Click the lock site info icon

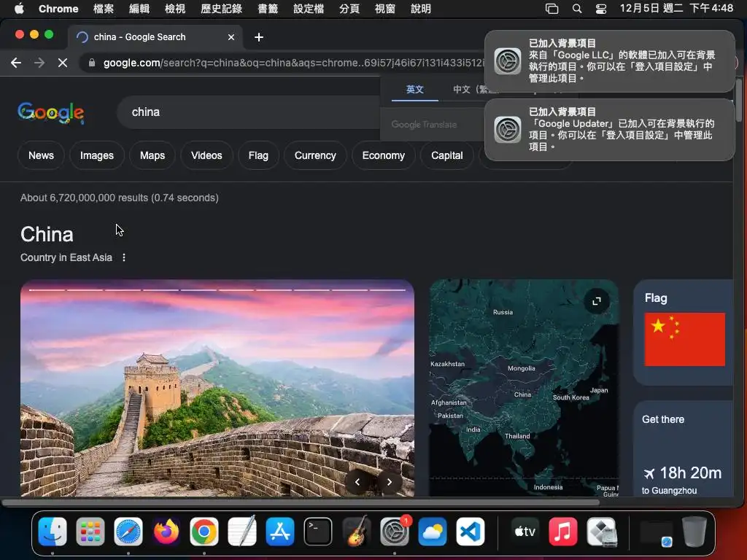click(92, 63)
